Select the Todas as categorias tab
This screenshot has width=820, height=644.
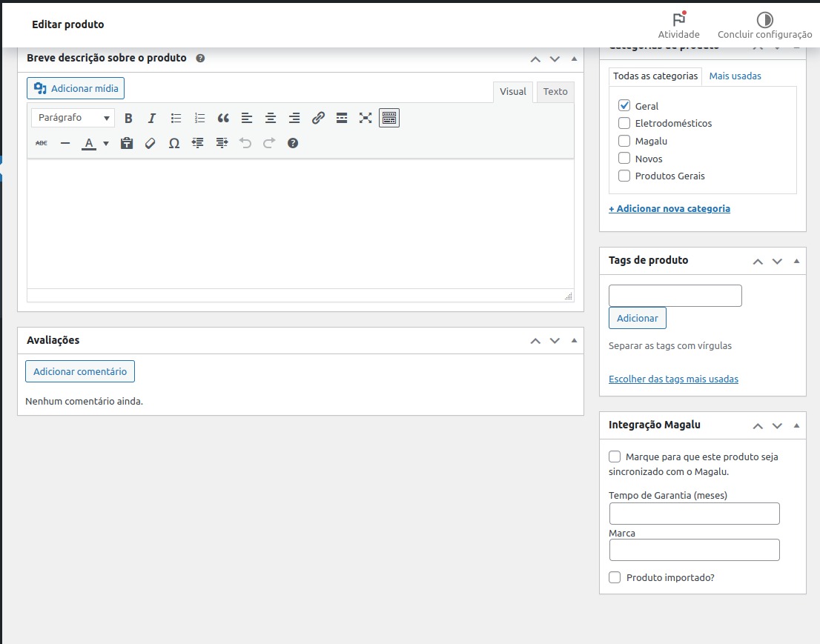coord(655,76)
